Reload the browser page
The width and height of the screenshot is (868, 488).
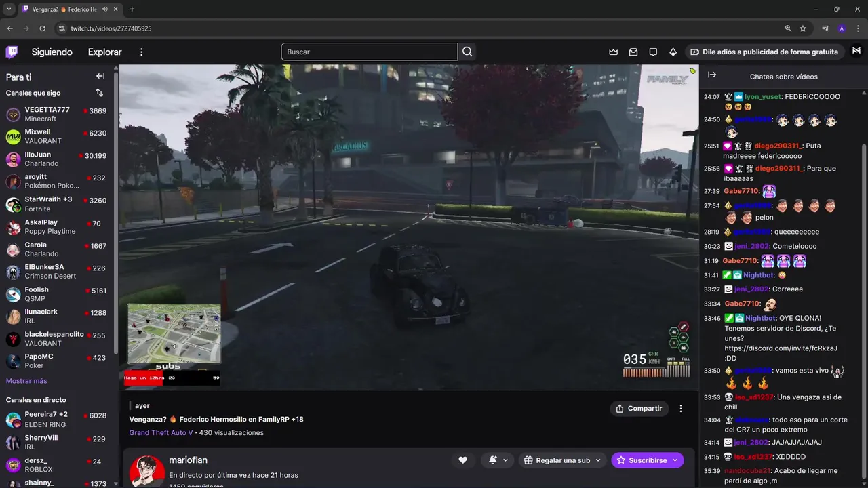[43, 28]
